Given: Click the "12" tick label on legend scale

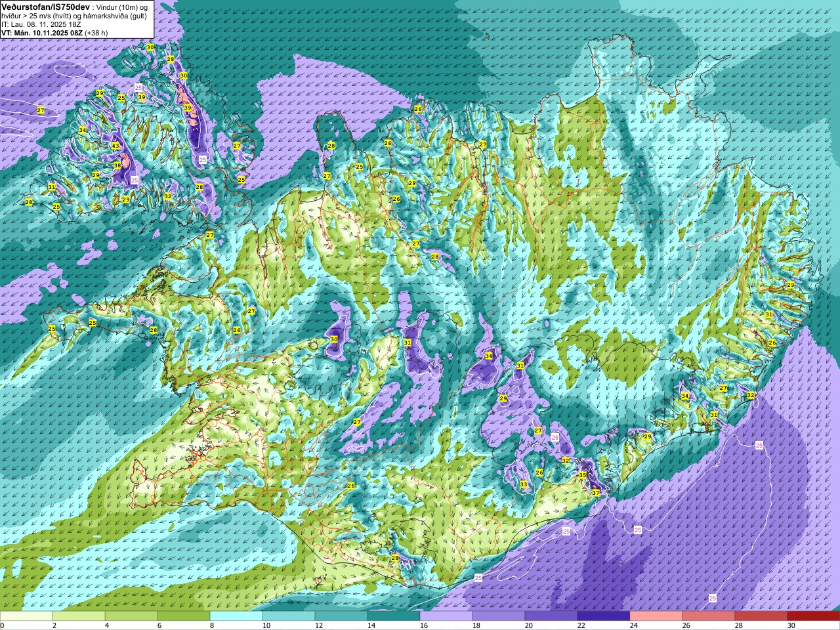Looking at the screenshot, I should pyautogui.click(x=319, y=625).
